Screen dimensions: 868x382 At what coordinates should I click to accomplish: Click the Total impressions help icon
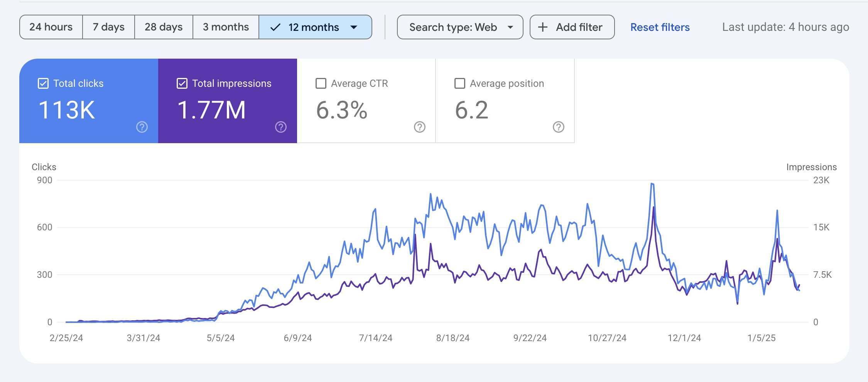281,127
